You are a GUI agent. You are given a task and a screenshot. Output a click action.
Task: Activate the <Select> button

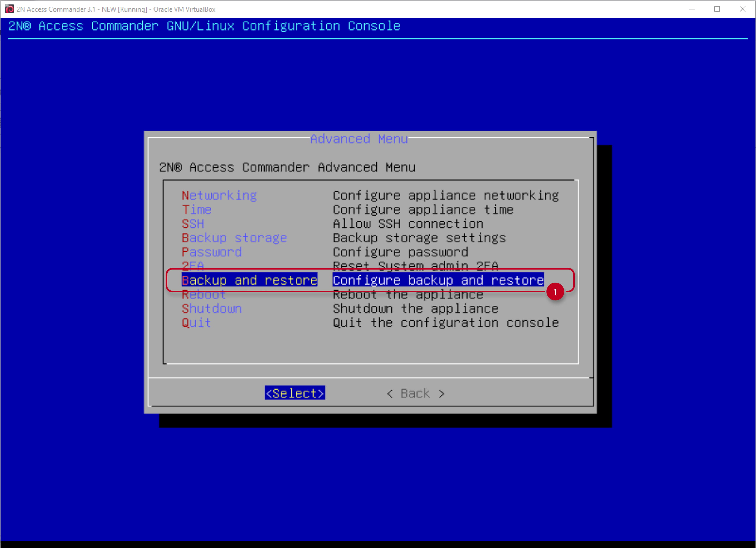tap(295, 393)
